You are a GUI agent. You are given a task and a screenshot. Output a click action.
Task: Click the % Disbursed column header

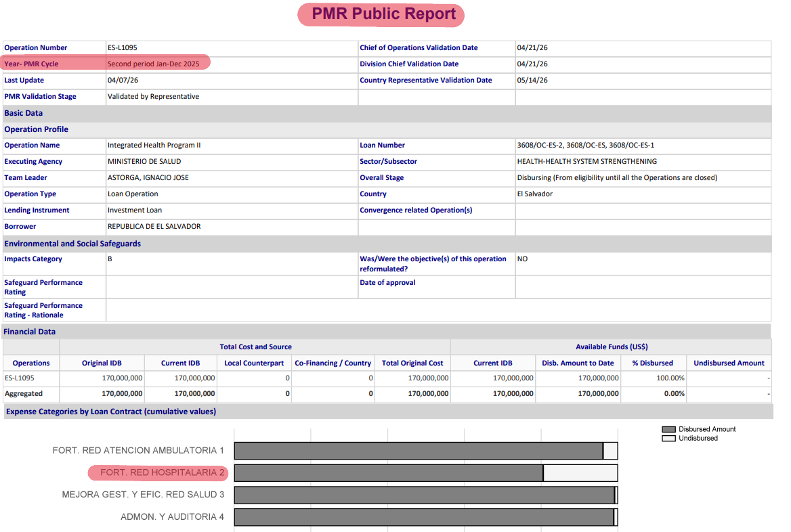tap(652, 363)
